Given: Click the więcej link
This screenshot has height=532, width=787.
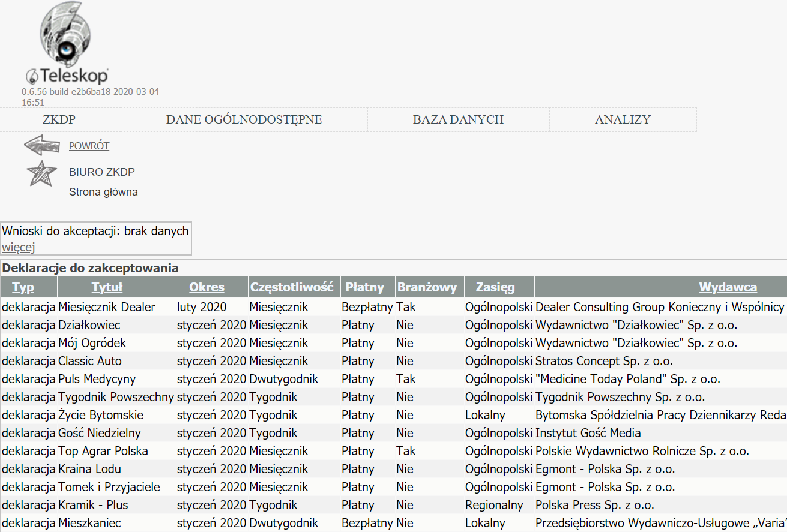Looking at the screenshot, I should click(19, 247).
